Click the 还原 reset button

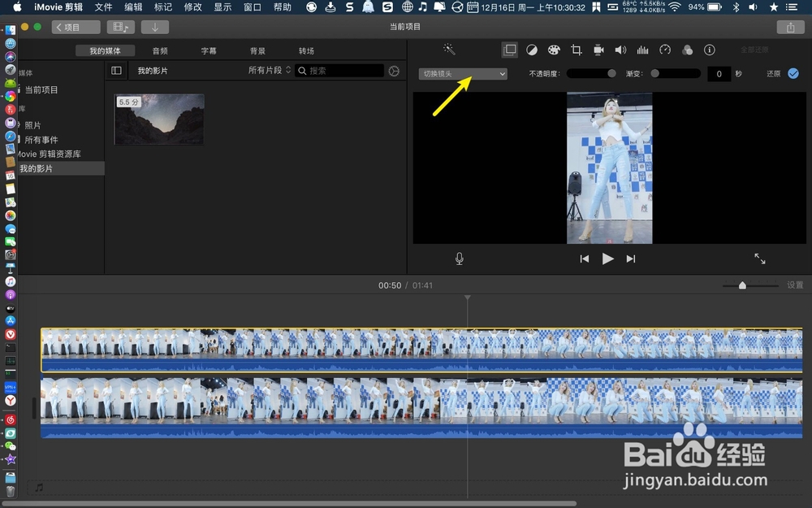[x=773, y=74]
